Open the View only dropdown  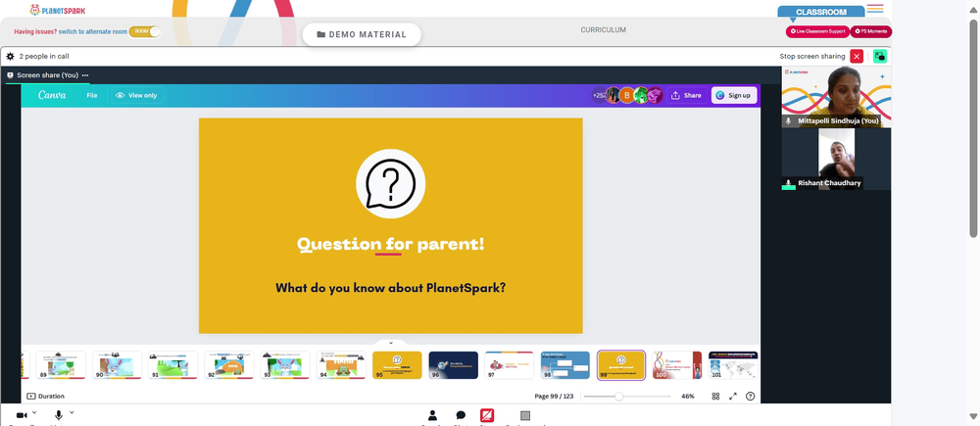(x=137, y=96)
